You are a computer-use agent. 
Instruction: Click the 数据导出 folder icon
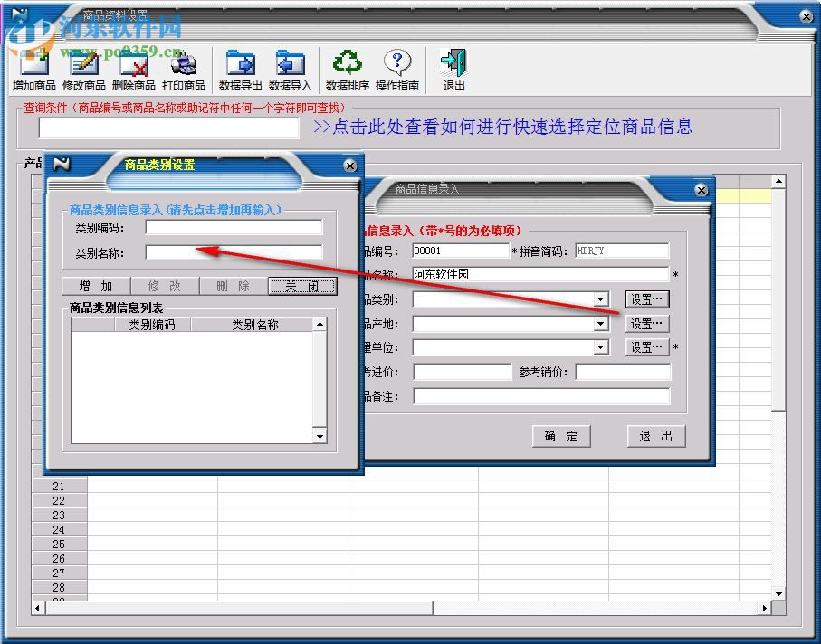coord(241,62)
